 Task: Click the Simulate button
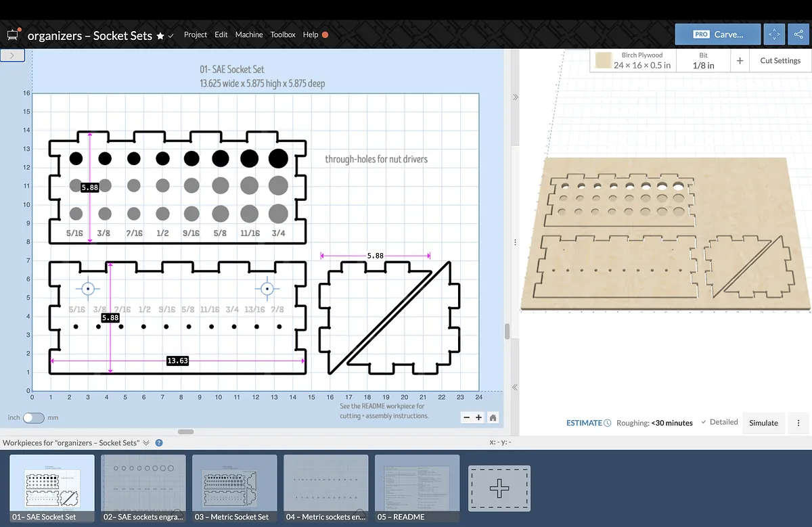click(x=763, y=423)
